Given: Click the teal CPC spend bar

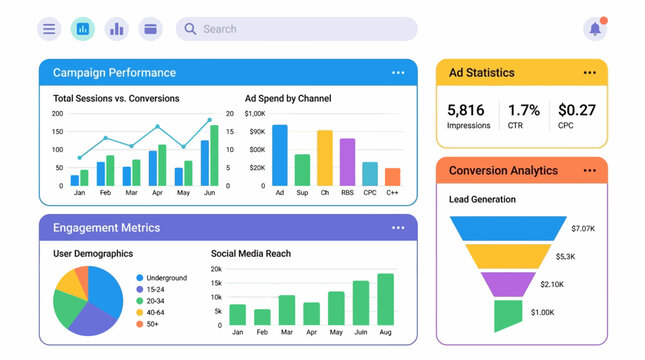Looking at the screenshot, I should tap(370, 174).
